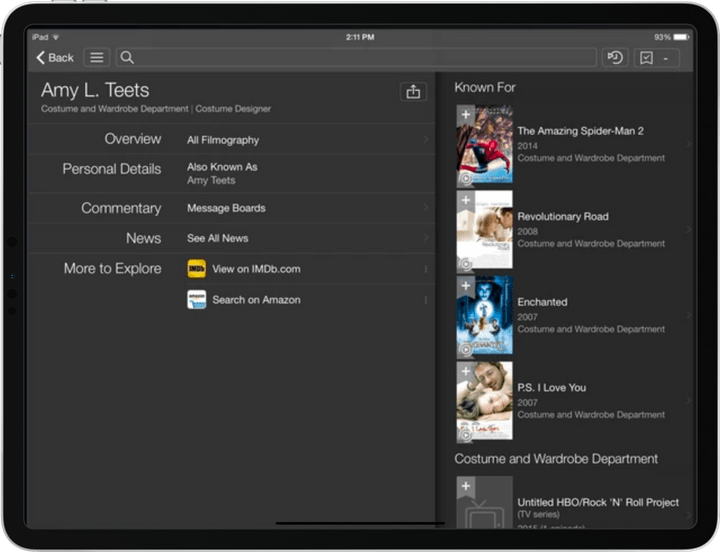720x552 pixels.
Task: Add P.S. I Love You to watchlist
Action: pyautogui.click(x=465, y=371)
